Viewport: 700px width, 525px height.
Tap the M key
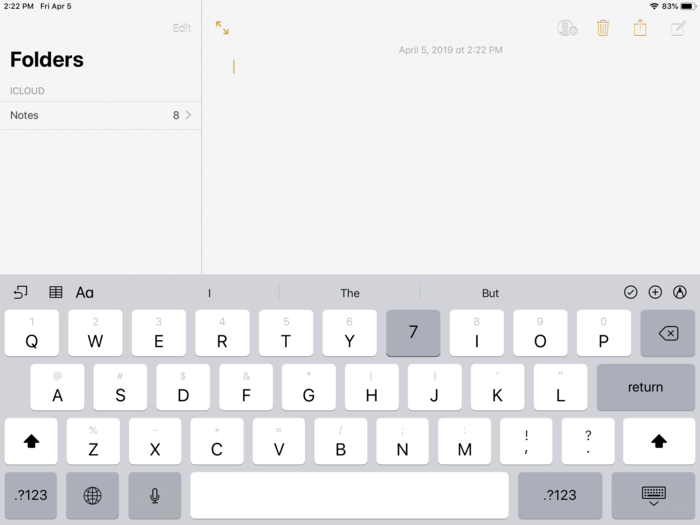coord(464,441)
